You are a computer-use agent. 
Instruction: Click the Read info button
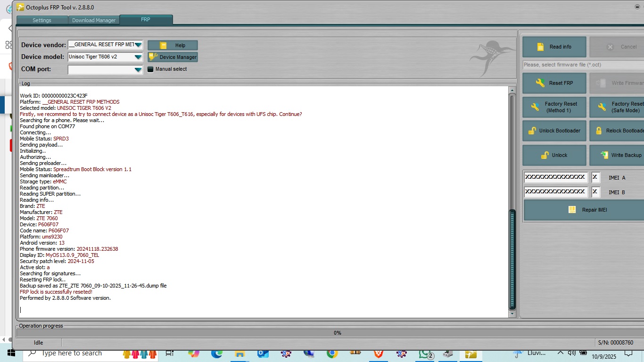coord(554,47)
